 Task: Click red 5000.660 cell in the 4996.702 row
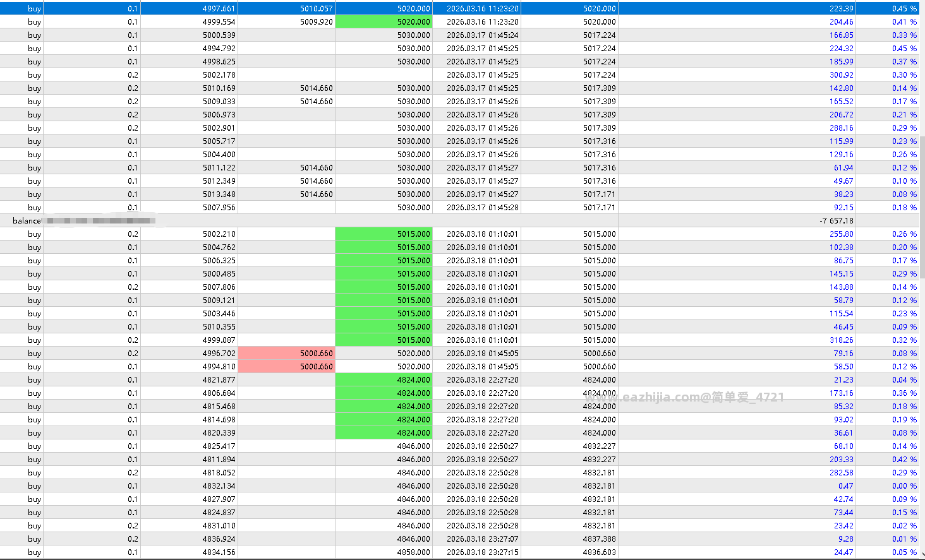coord(286,354)
